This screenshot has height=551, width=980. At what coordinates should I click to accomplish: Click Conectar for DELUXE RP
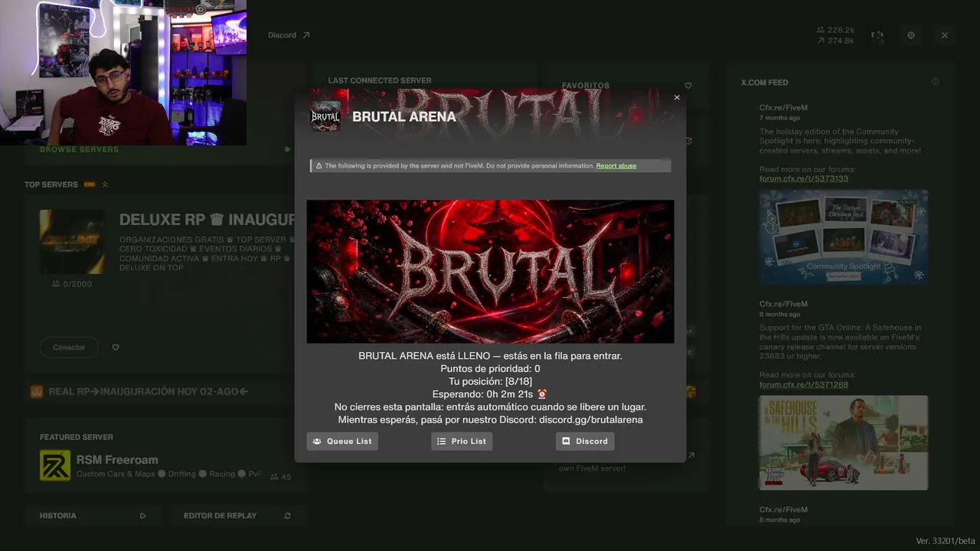69,347
